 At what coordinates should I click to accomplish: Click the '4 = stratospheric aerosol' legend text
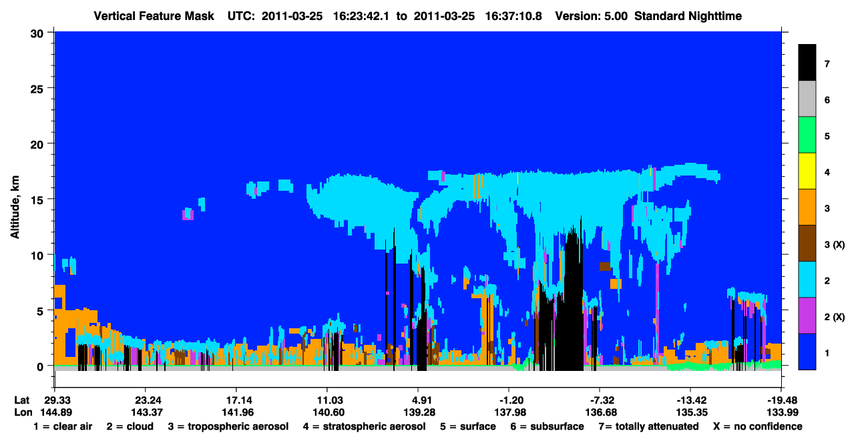[x=364, y=426]
